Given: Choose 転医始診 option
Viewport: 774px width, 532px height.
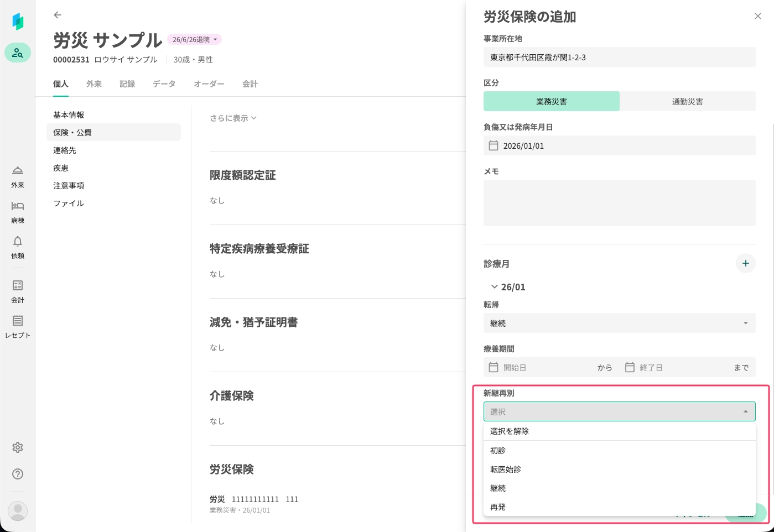Looking at the screenshot, I should click(x=620, y=470).
